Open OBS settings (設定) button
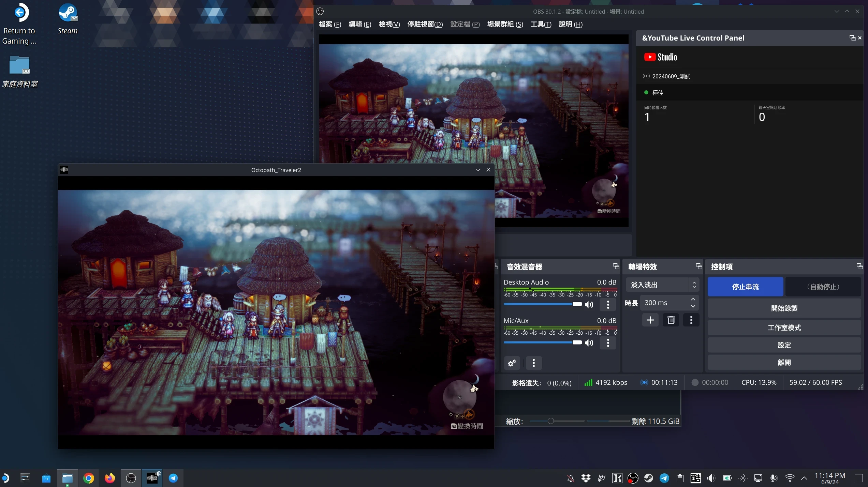The width and height of the screenshot is (868, 487). point(784,345)
